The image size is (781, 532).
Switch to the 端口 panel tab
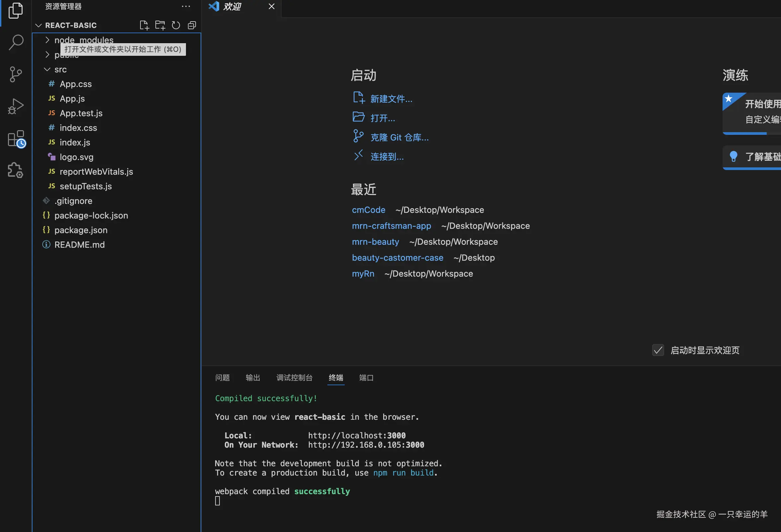pos(366,378)
